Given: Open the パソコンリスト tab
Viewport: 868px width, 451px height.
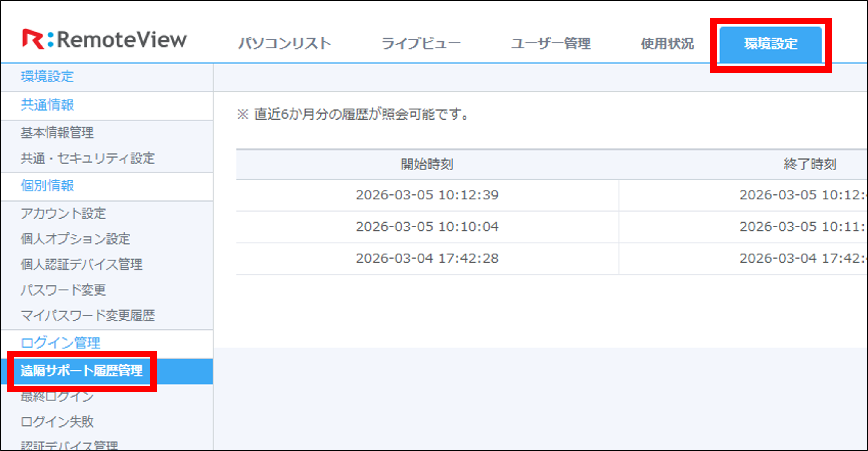Looking at the screenshot, I should pos(285,44).
